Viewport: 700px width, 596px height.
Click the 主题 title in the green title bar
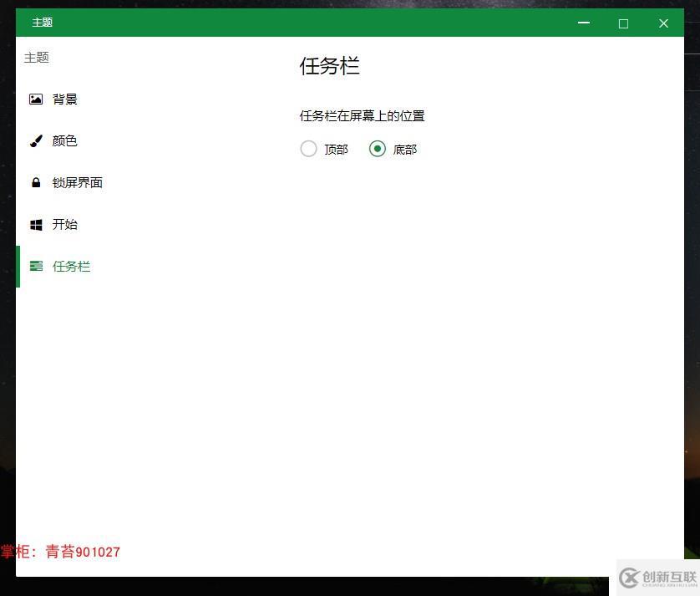point(43,23)
